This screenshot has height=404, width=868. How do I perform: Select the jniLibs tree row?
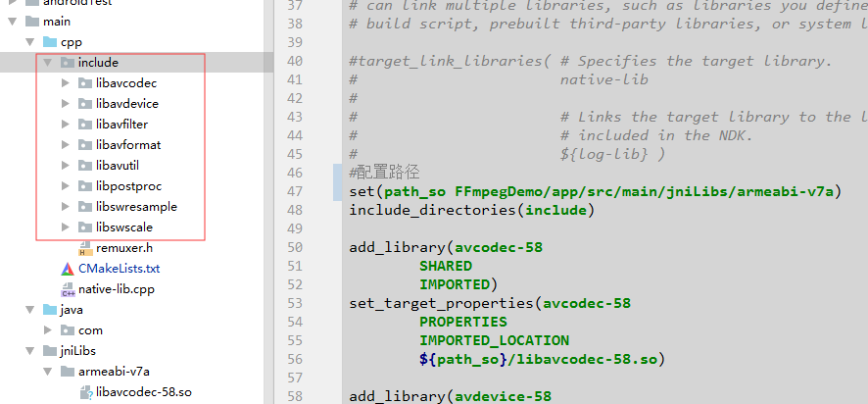pyautogui.click(x=78, y=351)
